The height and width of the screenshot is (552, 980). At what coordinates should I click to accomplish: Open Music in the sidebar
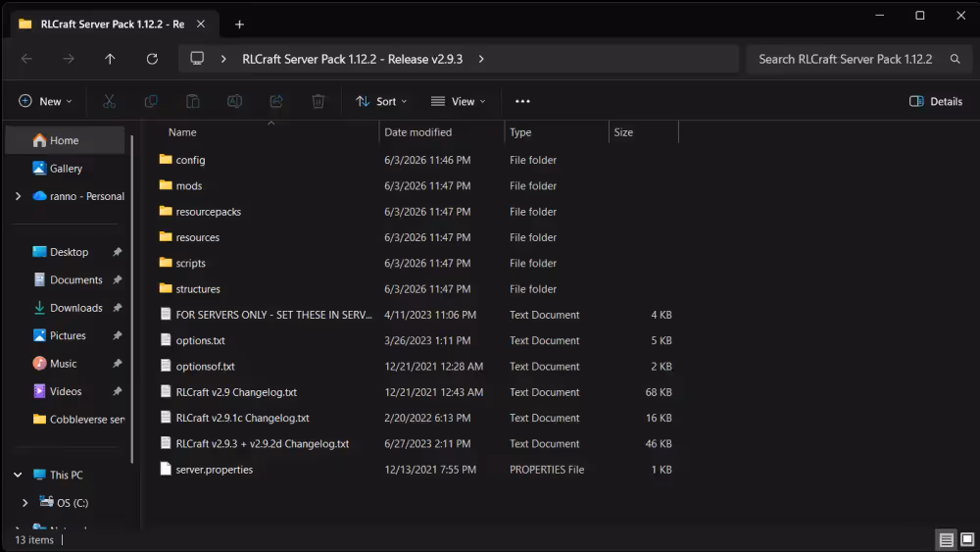(x=63, y=363)
